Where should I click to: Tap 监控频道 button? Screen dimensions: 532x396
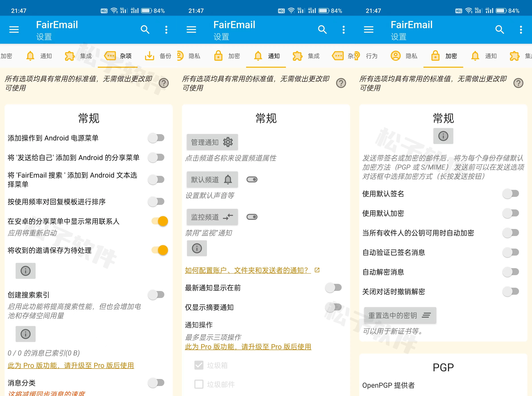click(x=212, y=217)
